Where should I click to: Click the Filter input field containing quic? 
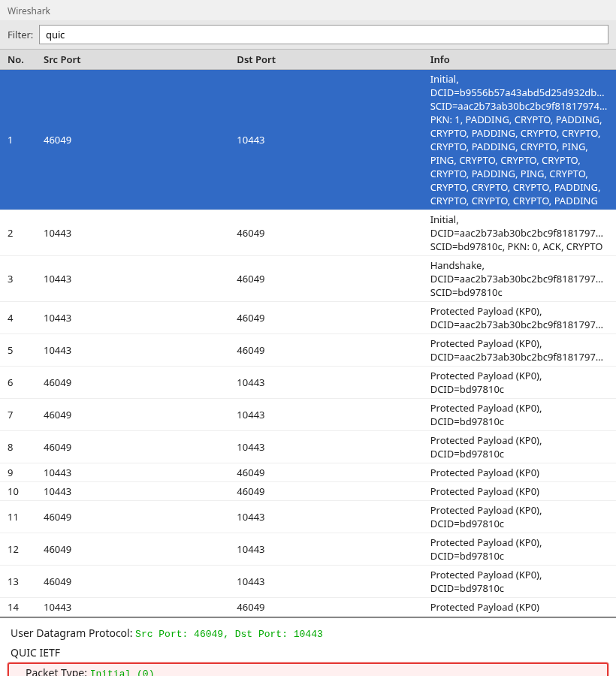pyautogui.click(x=323, y=35)
